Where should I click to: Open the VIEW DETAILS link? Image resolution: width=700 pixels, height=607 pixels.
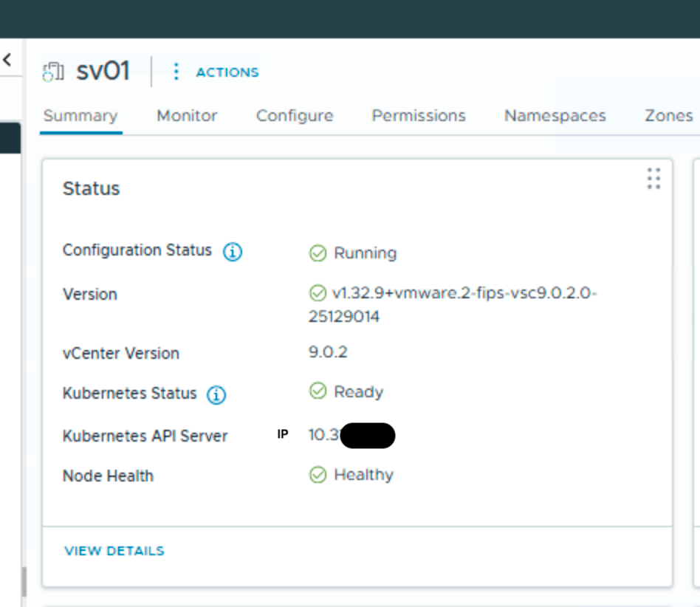(x=114, y=551)
